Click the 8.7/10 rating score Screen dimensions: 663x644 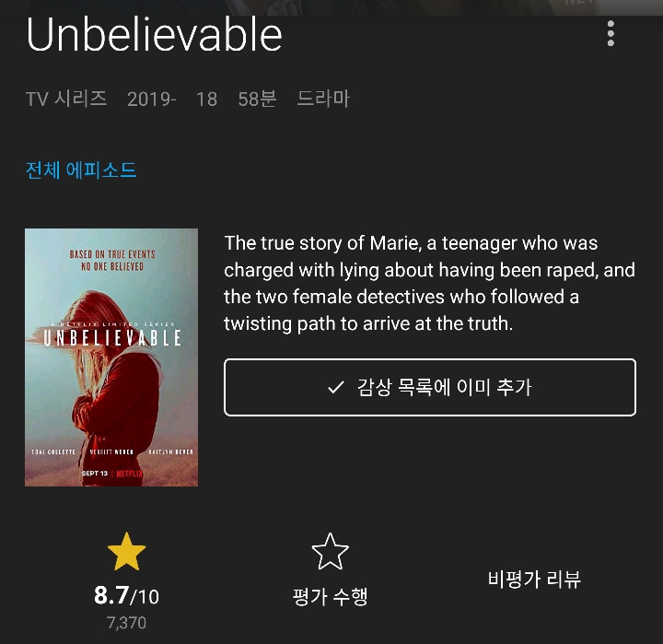pos(126,595)
